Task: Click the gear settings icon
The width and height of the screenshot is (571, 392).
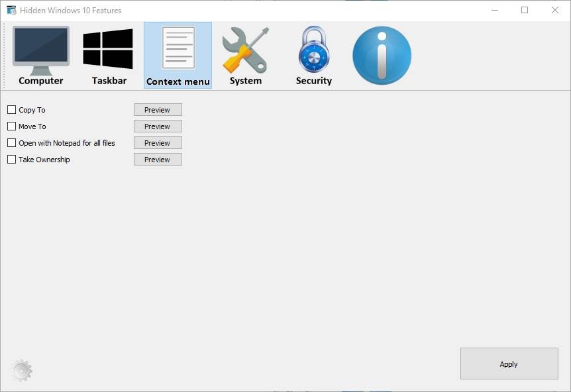Action: pos(21,371)
